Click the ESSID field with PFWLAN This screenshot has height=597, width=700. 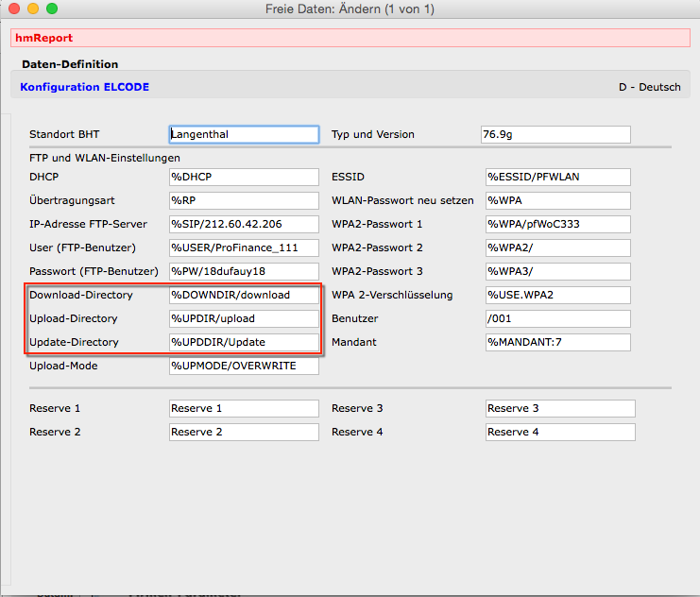[557, 177]
